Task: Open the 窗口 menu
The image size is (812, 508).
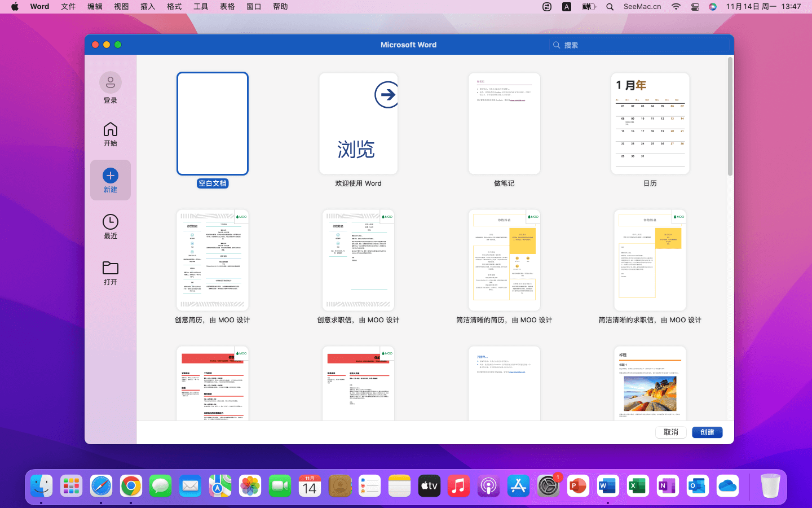Action: (x=254, y=7)
